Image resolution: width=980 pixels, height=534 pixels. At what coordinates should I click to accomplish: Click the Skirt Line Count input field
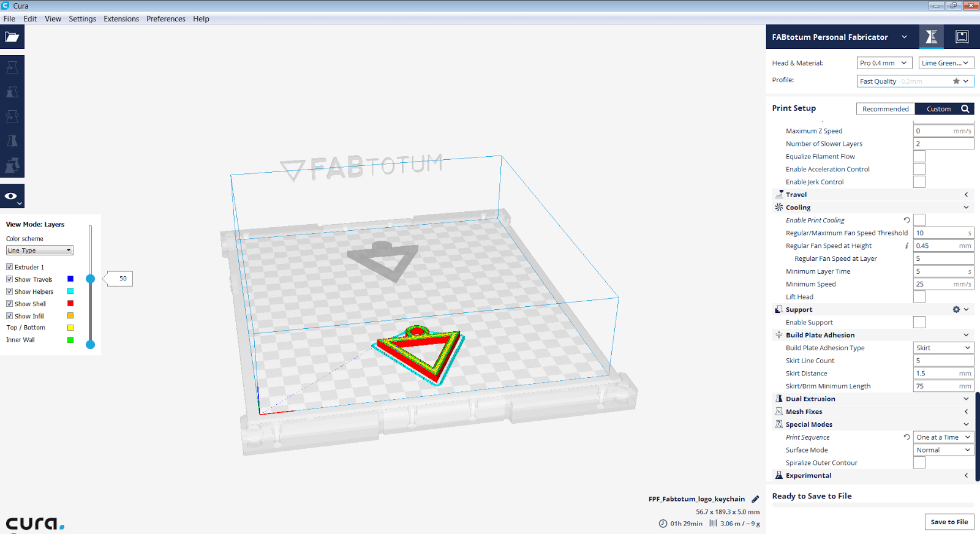(943, 361)
